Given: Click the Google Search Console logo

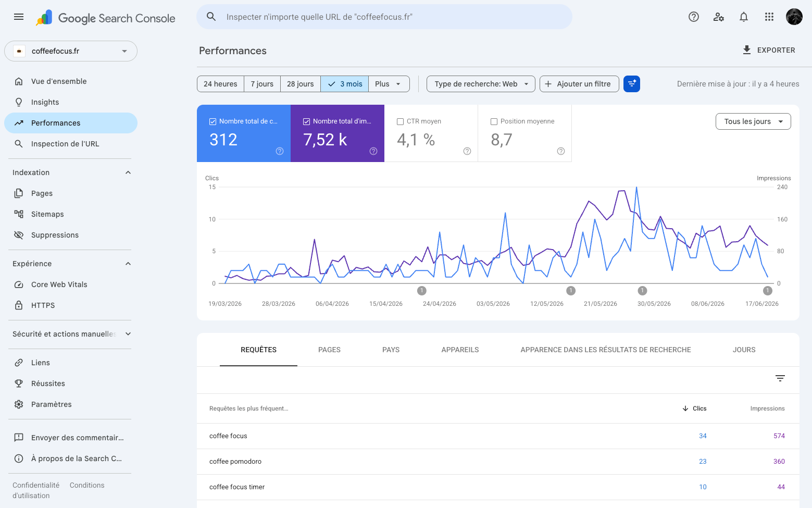Looking at the screenshot, I should pos(106,18).
